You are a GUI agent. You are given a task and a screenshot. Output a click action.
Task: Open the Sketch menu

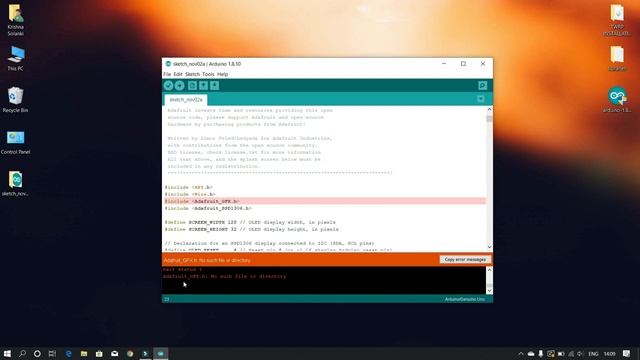point(192,74)
